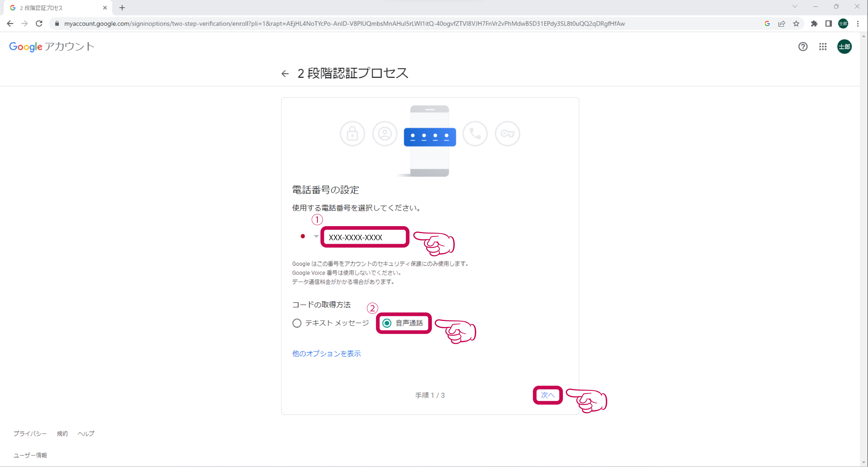Click the 手順 1 / 3 step text
Viewport: 868px width, 467px height.
click(x=430, y=395)
